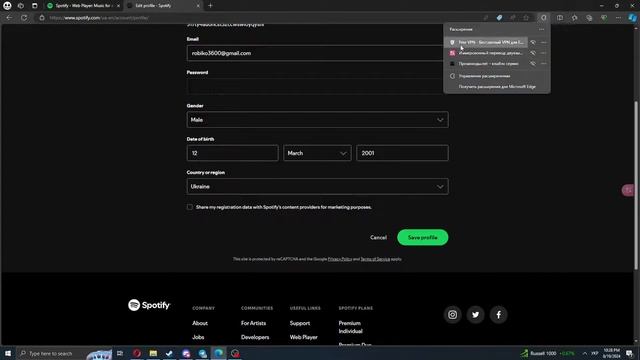
Task: Open the Steam taskbar icon
Action: pos(169,353)
